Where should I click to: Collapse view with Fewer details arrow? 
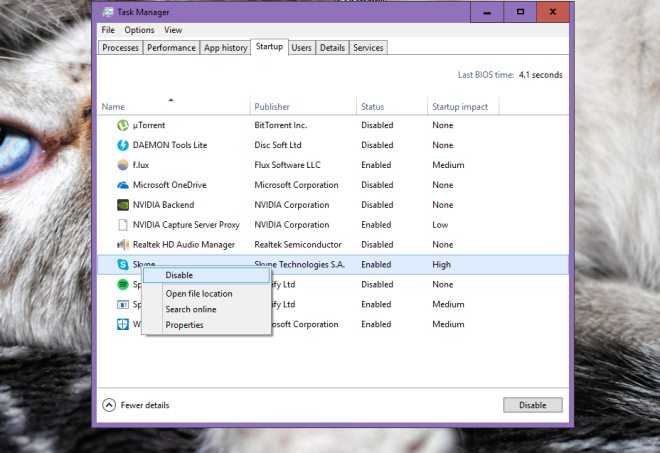click(x=109, y=405)
